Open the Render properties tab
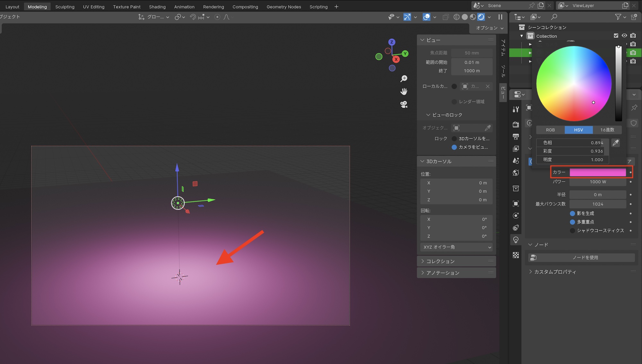642x364 pixels. 516,124
